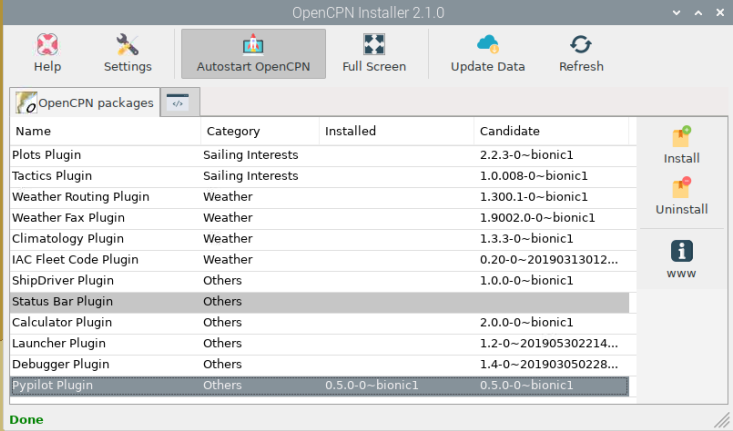
Task: Sort by Name column header
Action: 105,131
